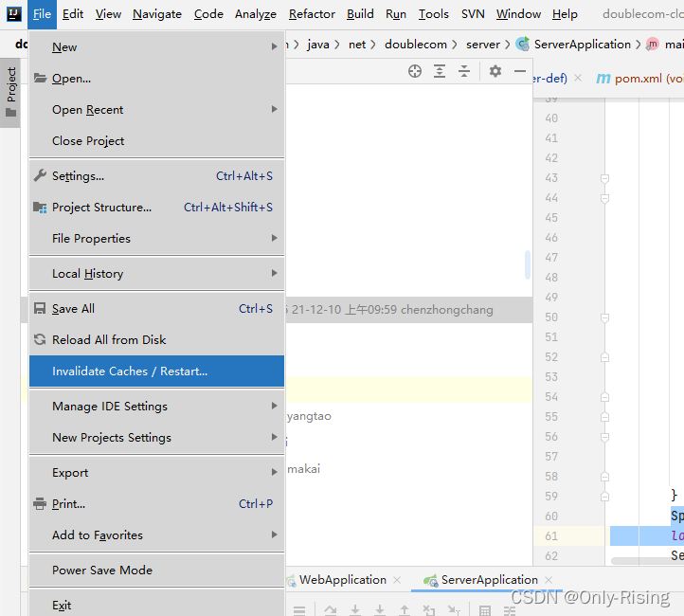Screen dimensions: 684x616
Task: Open the SVN menu
Action: pos(473,14)
